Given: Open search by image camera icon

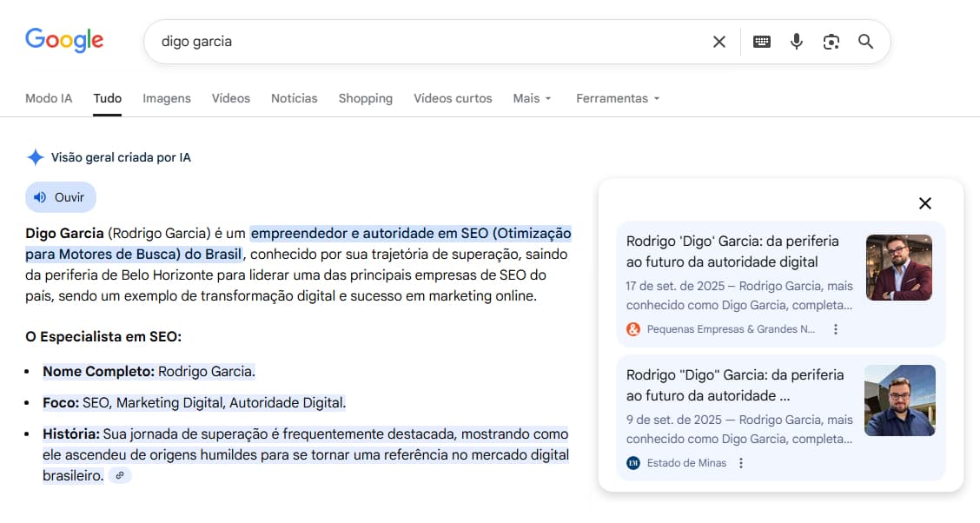Looking at the screenshot, I should pos(831,42).
